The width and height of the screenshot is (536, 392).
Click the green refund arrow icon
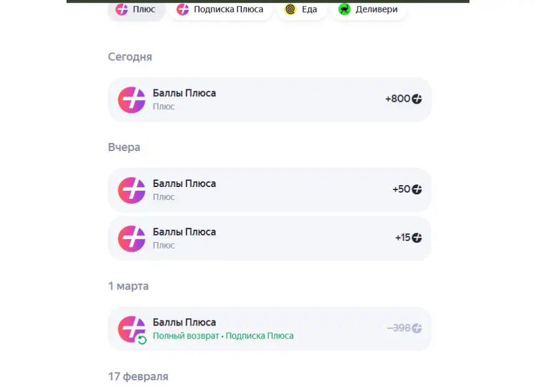click(x=142, y=340)
